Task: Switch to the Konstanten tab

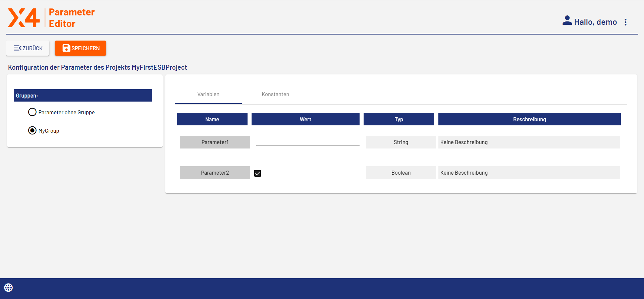Action: [x=275, y=95]
